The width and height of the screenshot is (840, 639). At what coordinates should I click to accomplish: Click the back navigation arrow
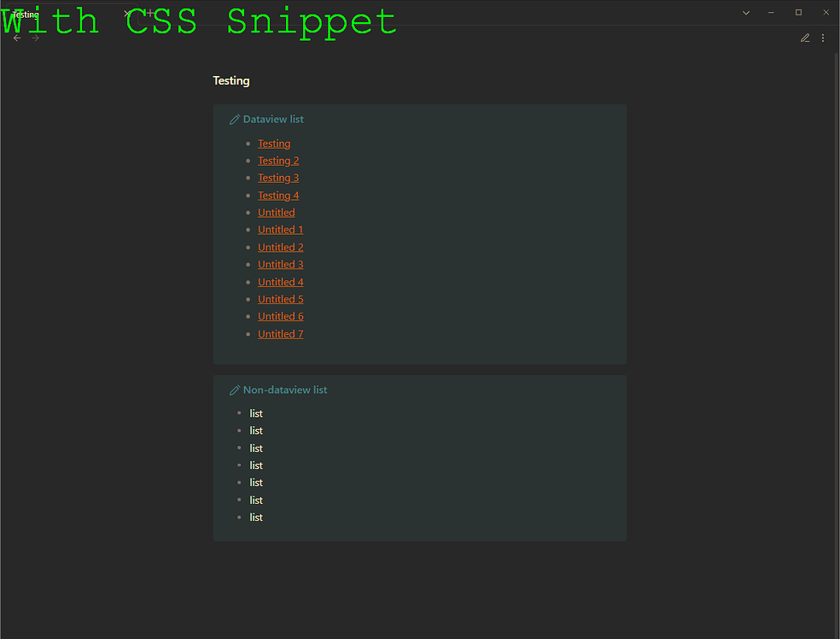point(16,38)
